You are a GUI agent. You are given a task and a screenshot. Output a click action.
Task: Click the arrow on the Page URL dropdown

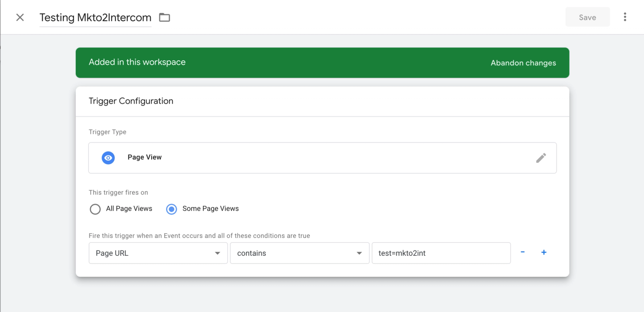pyautogui.click(x=217, y=253)
